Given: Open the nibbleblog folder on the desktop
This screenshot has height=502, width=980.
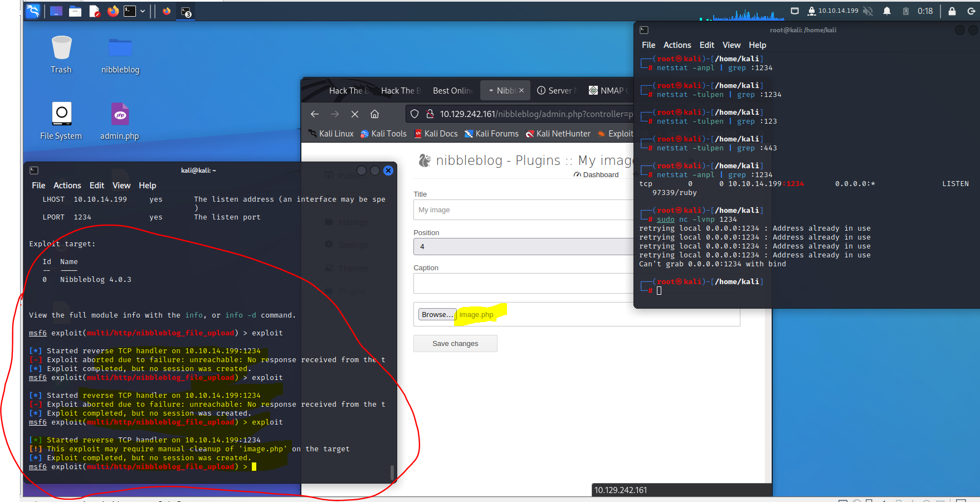Looking at the screenshot, I should (120, 55).
